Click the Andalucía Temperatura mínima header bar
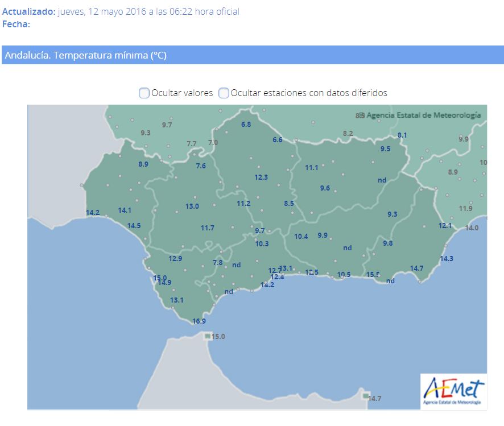 point(252,55)
